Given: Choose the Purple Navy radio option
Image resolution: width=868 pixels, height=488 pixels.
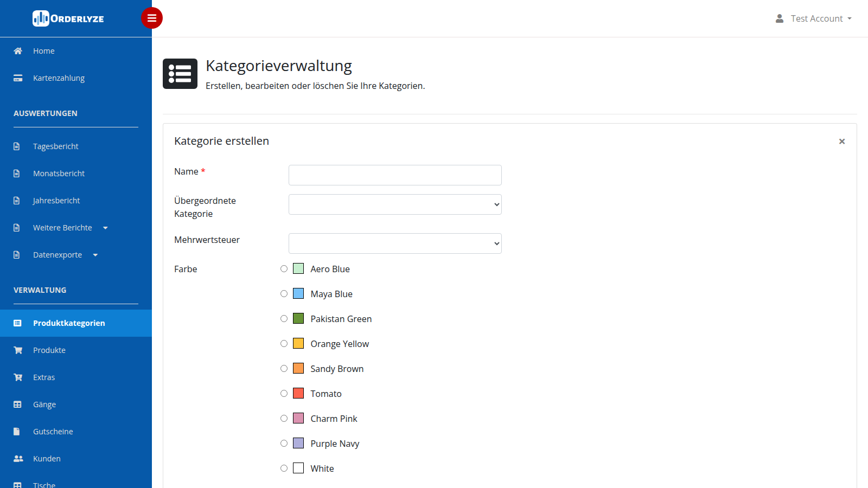Looking at the screenshot, I should (284, 444).
